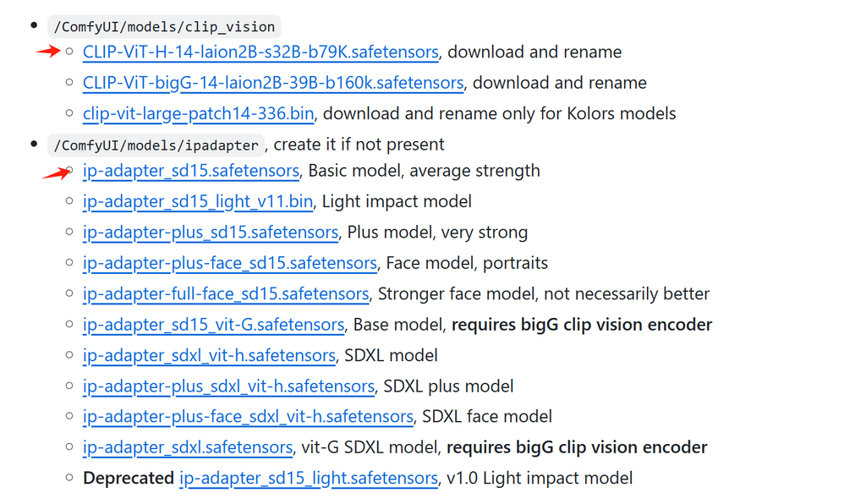This screenshot has height=504, width=866.
Task: Click the ip-adapter-plus_sdxl_vit-h.safetensors link
Action: tap(228, 386)
